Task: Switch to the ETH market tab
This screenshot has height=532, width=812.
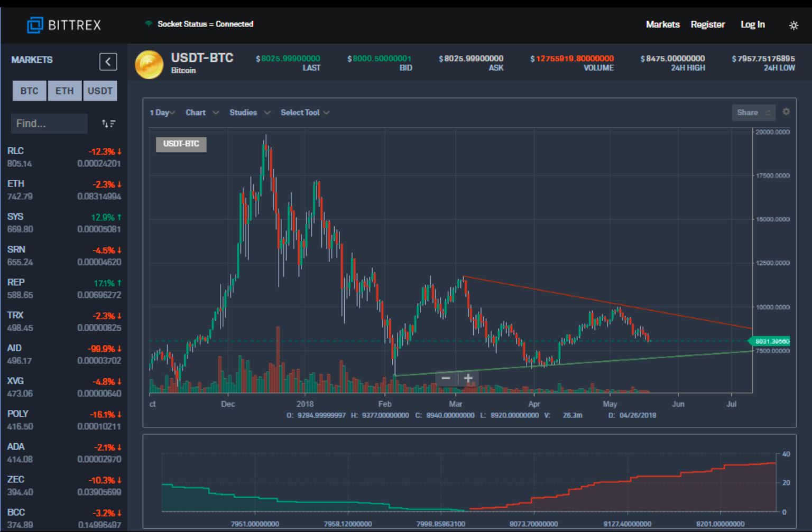Action: (x=64, y=91)
